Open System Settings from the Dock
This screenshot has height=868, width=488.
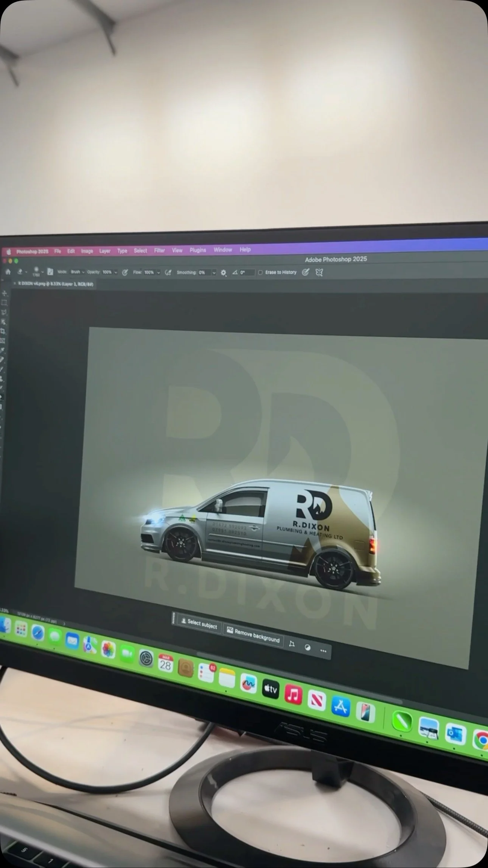146,658
